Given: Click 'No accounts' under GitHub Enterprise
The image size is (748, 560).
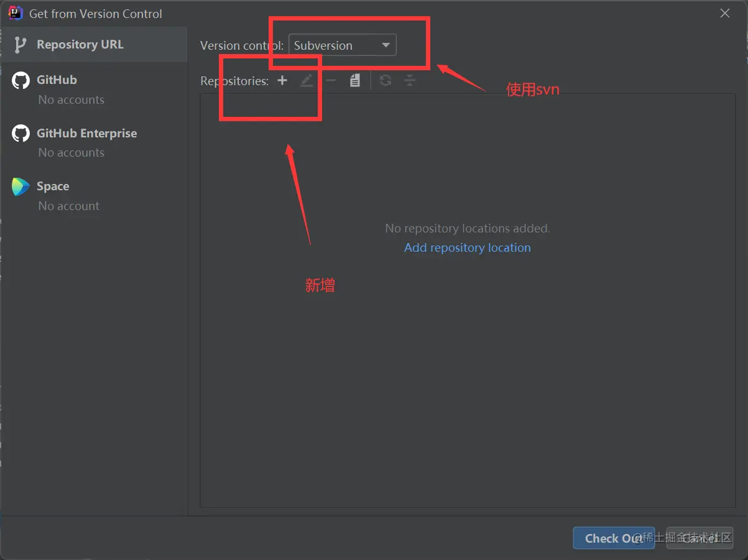Looking at the screenshot, I should coord(72,152).
